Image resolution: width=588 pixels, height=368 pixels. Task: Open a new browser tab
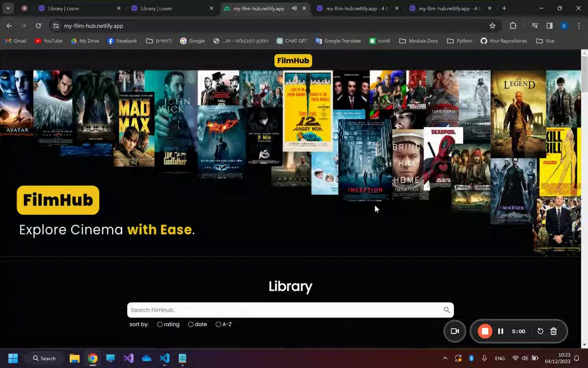point(504,8)
